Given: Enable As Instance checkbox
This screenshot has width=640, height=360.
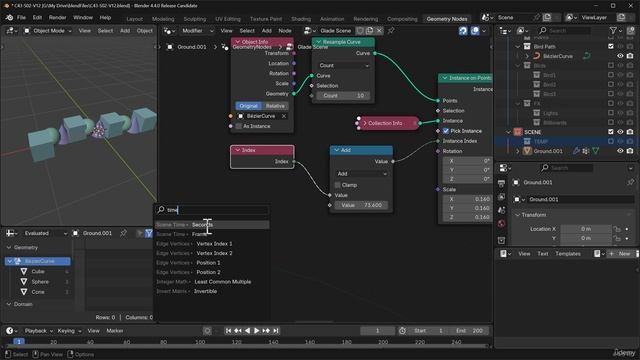Looking at the screenshot, I should tap(239, 126).
